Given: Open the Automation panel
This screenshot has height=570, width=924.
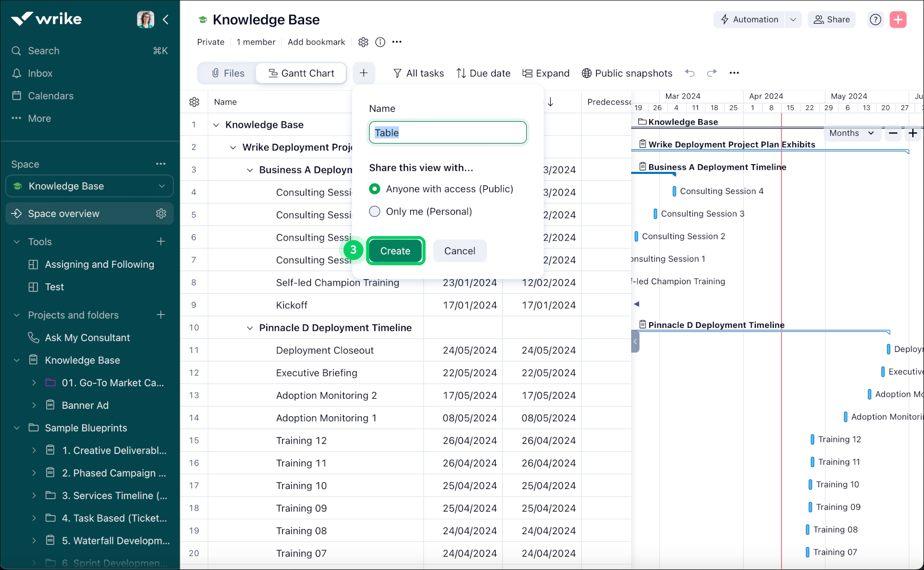Looking at the screenshot, I should (748, 19).
